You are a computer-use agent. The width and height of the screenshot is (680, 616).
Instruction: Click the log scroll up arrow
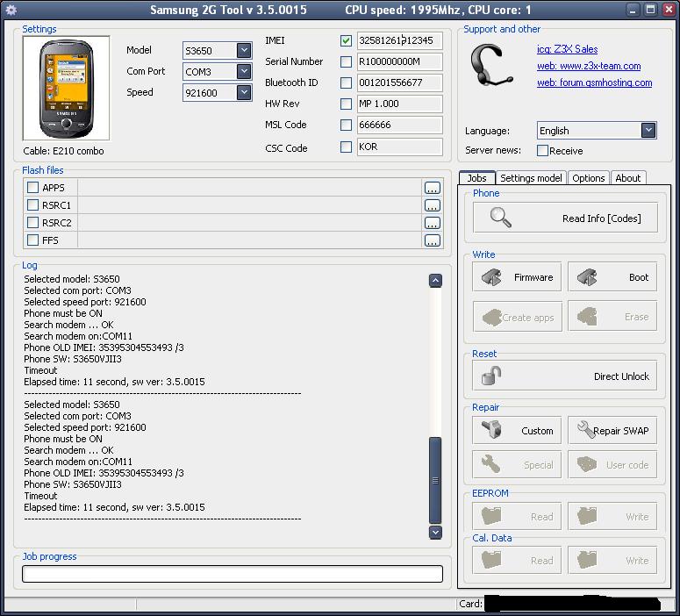(435, 281)
